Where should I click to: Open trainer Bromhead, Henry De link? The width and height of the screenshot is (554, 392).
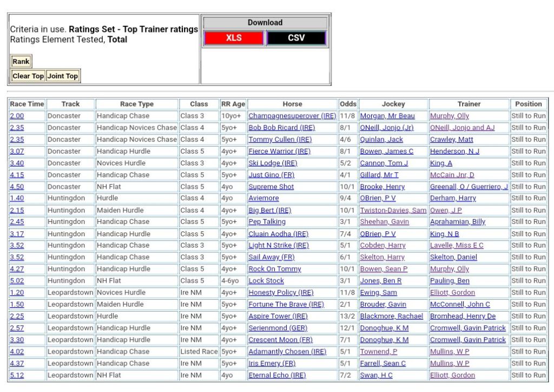coord(463,316)
